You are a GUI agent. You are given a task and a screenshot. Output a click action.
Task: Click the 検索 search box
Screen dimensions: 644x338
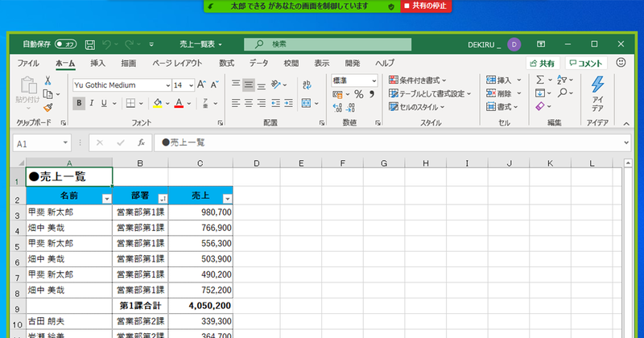tap(328, 44)
